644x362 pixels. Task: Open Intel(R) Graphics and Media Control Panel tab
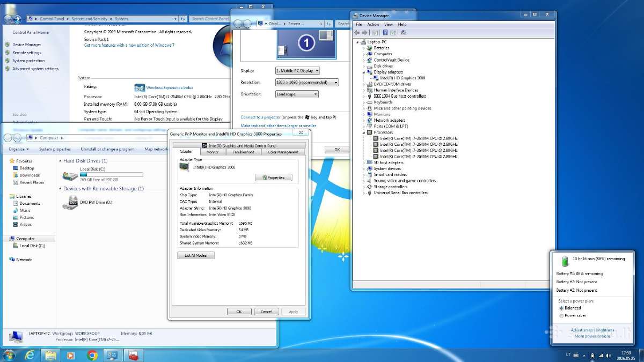[x=239, y=145]
